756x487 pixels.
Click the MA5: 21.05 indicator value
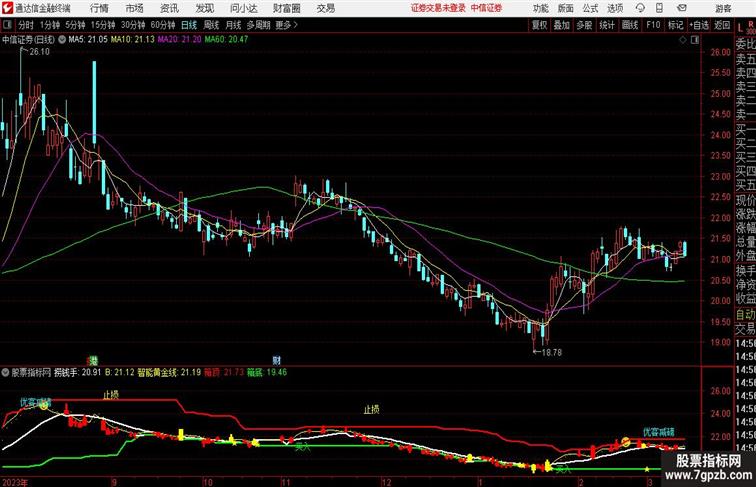[88, 40]
